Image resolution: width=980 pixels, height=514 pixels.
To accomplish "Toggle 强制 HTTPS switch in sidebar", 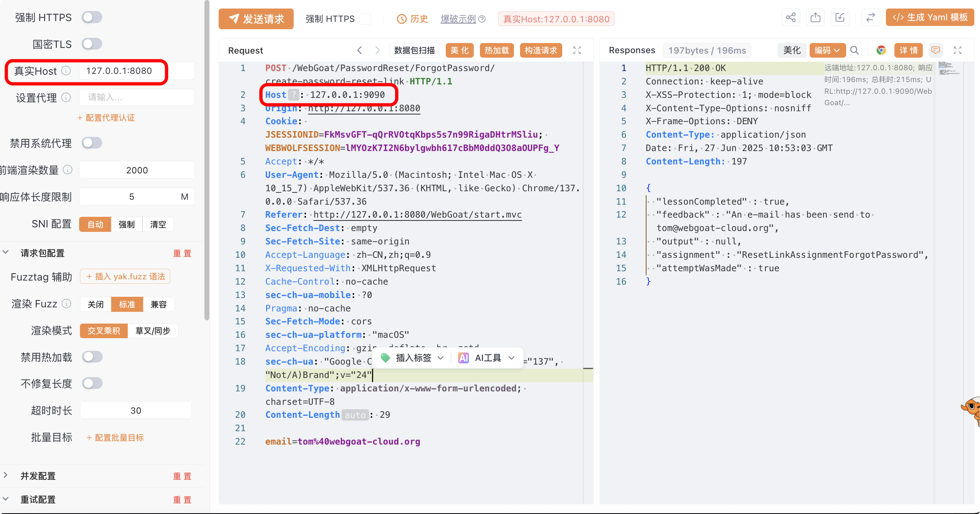I will point(92,17).
